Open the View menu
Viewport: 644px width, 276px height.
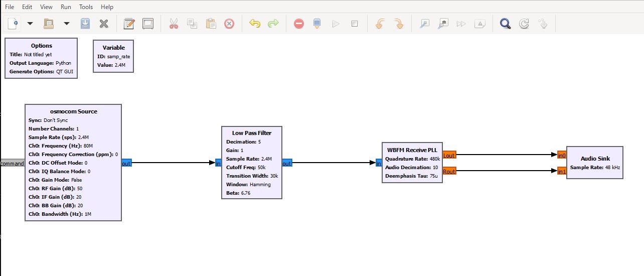tap(46, 7)
